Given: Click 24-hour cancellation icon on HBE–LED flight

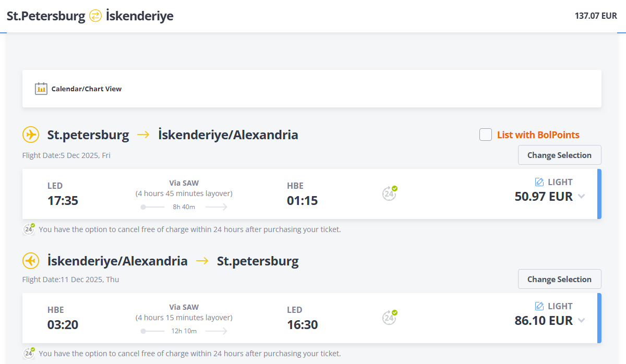Looking at the screenshot, I should click(389, 318).
